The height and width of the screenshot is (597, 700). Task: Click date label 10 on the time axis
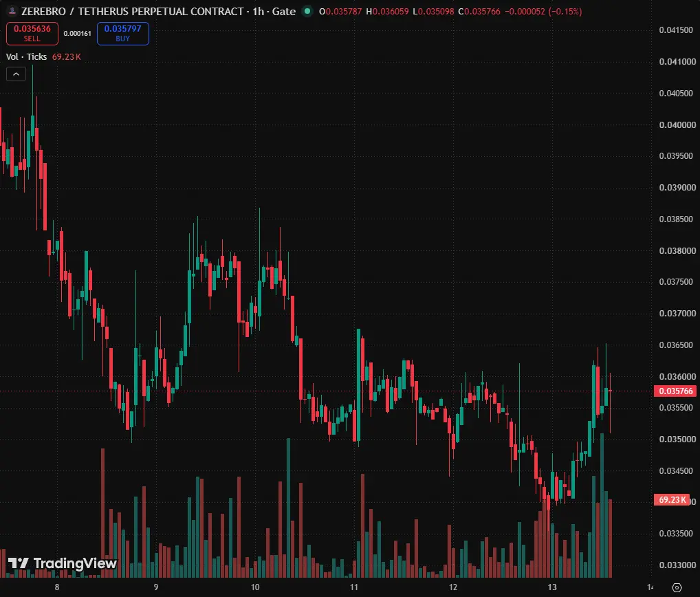tap(255, 587)
